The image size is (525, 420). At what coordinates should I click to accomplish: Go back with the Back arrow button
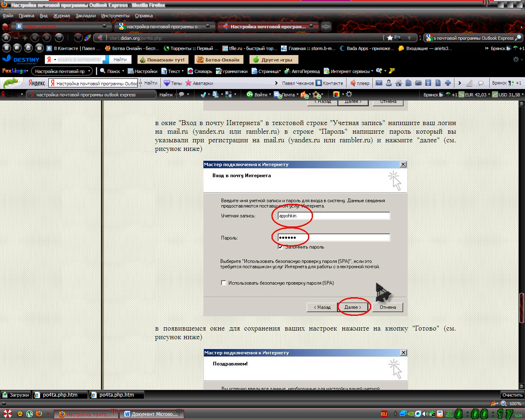pyautogui.click(x=35, y=38)
